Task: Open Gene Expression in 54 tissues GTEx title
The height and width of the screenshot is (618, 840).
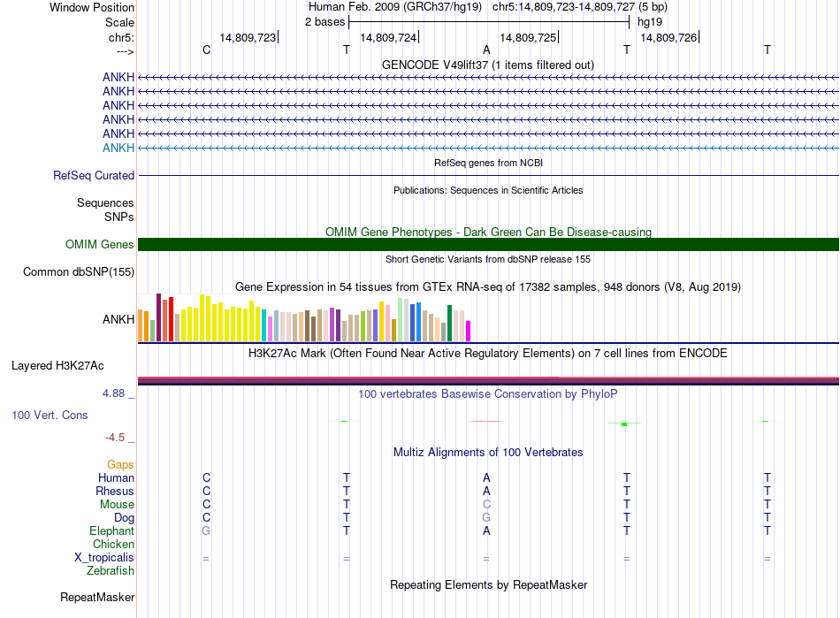Action: pos(488,287)
